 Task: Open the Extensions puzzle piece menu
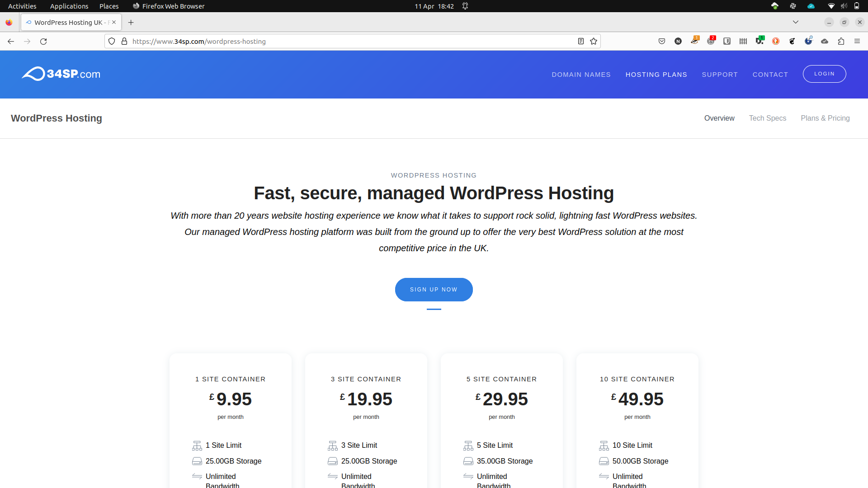[x=841, y=41]
